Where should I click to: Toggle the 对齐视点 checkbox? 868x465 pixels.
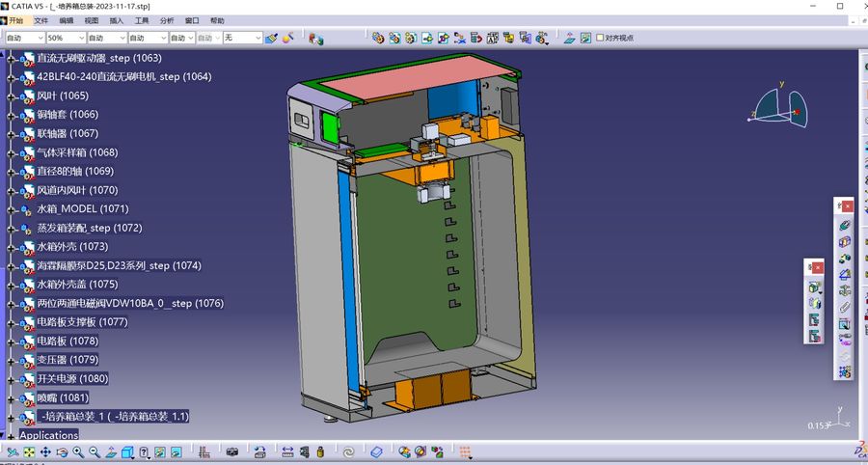coord(600,38)
